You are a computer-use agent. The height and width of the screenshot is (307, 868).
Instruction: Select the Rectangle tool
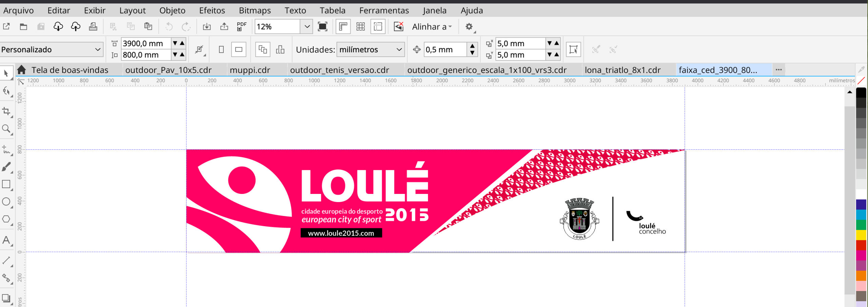tap(7, 184)
